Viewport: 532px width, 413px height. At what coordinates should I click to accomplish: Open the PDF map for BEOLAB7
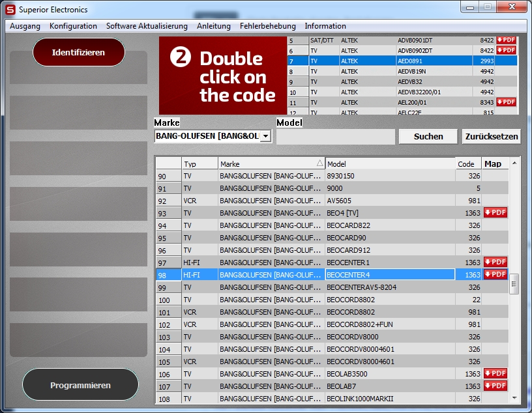[495, 386]
